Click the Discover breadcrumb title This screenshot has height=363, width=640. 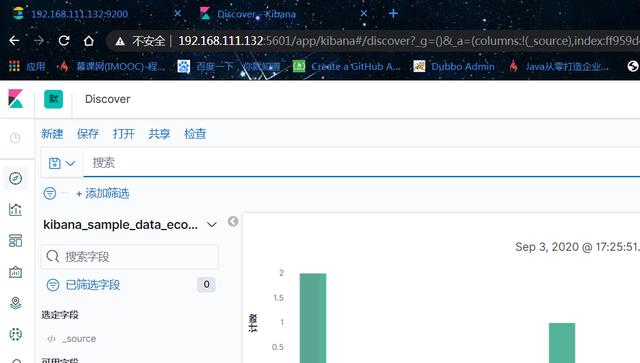[x=108, y=99]
